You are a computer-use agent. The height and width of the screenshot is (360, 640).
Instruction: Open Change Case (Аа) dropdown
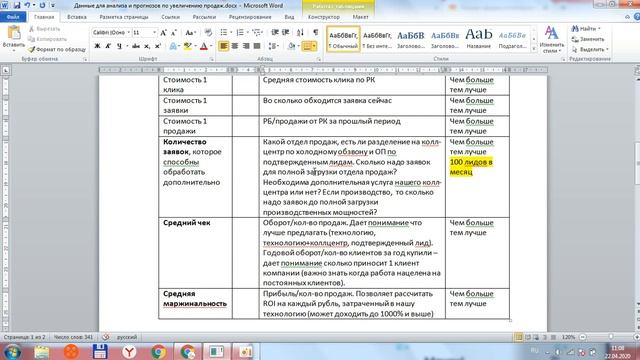[x=190, y=33]
